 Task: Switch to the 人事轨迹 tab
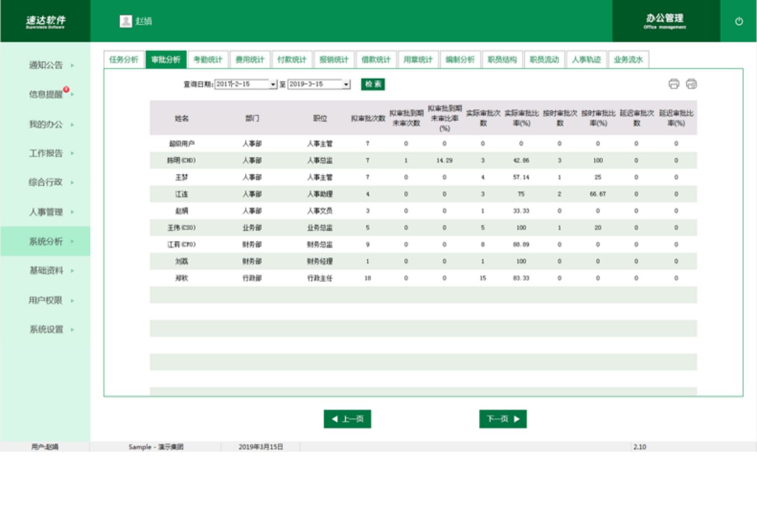click(586, 60)
